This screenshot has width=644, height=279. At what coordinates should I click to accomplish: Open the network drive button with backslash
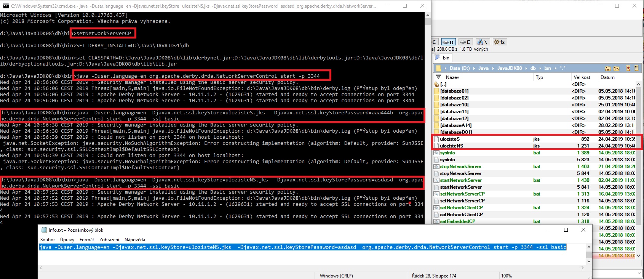click(483, 42)
